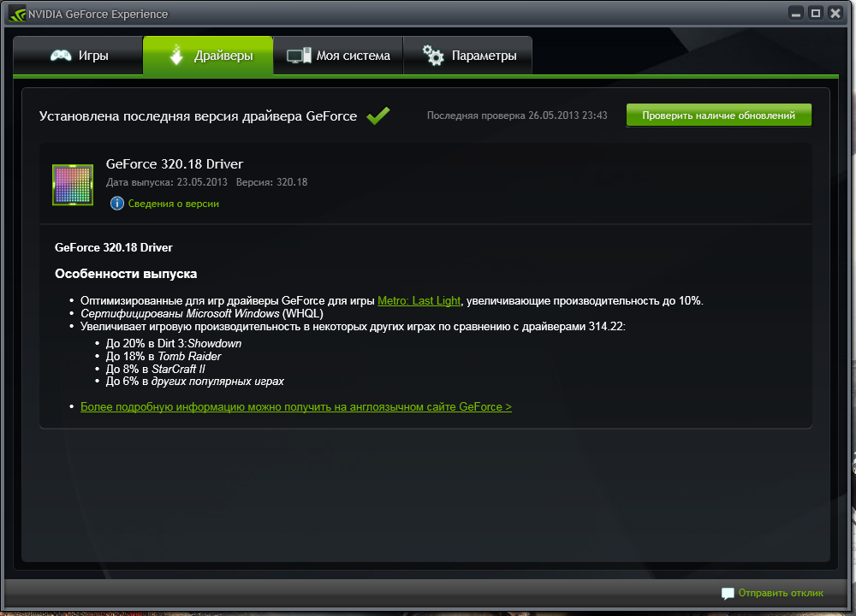Screen dimensions: 856x616
Task: Click the До 8% в StarCraft II line
Action: [156, 369]
